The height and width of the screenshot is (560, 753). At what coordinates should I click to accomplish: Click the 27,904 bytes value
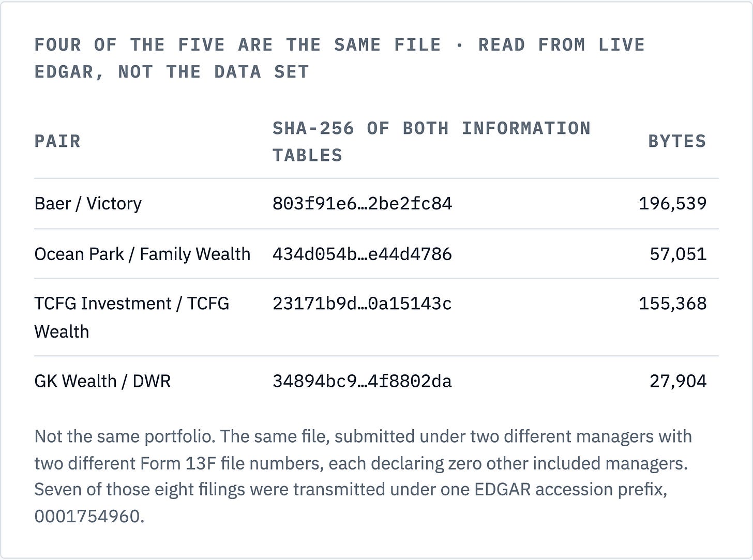click(678, 381)
